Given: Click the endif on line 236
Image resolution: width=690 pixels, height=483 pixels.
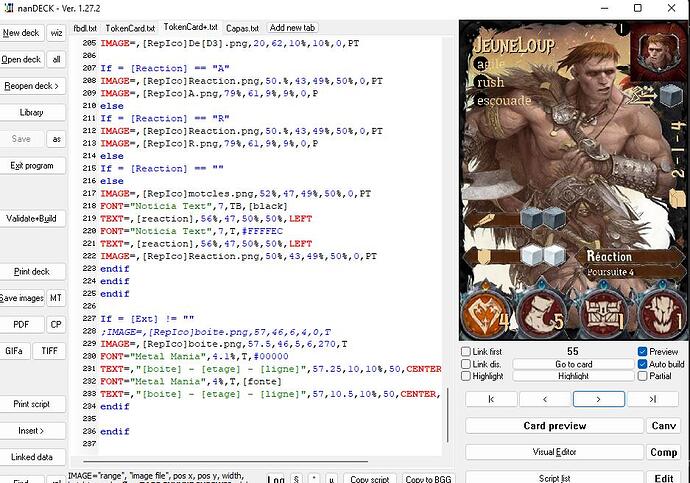Looking at the screenshot, I should pos(115,432).
